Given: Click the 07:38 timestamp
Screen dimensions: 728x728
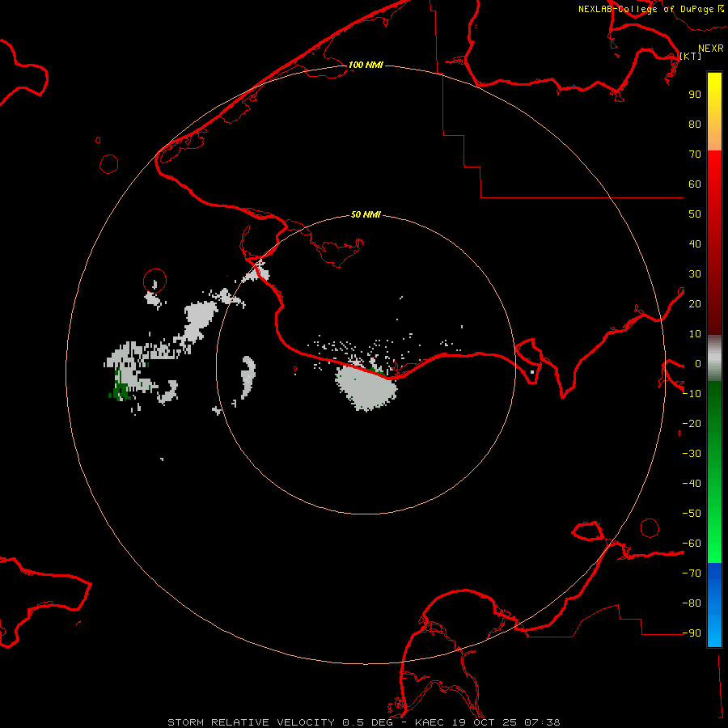Looking at the screenshot, I should (x=542, y=722).
